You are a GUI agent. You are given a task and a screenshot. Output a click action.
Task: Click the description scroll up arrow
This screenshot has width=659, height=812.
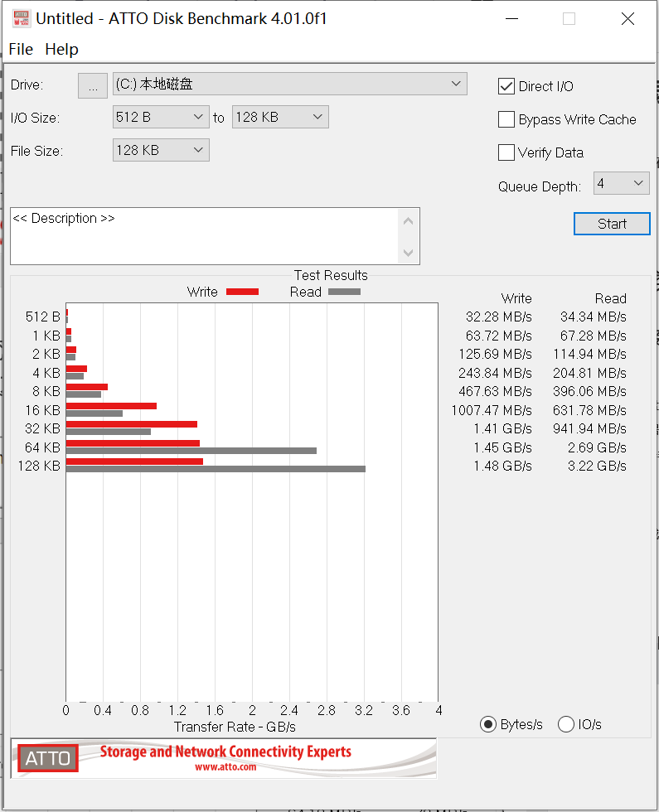click(408, 221)
